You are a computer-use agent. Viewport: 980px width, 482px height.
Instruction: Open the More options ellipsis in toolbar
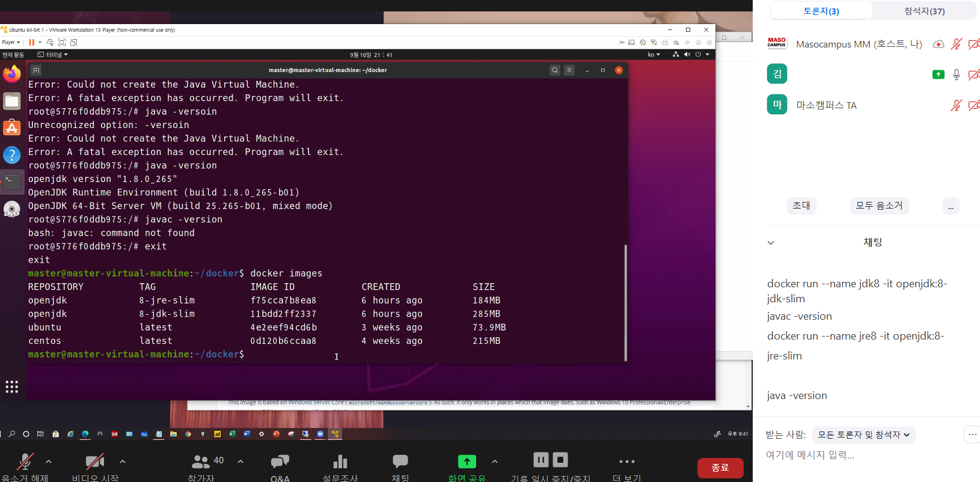coord(626,462)
